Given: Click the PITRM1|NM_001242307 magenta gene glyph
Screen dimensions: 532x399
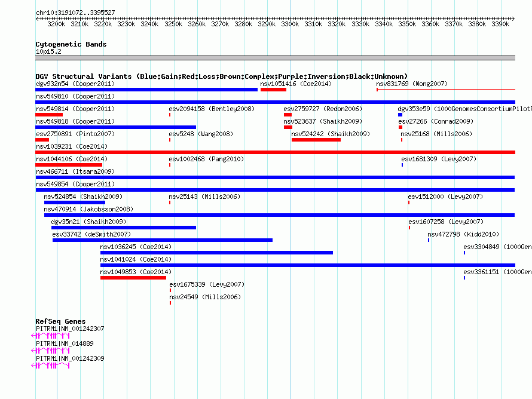Looking at the screenshot, I should (50, 336).
